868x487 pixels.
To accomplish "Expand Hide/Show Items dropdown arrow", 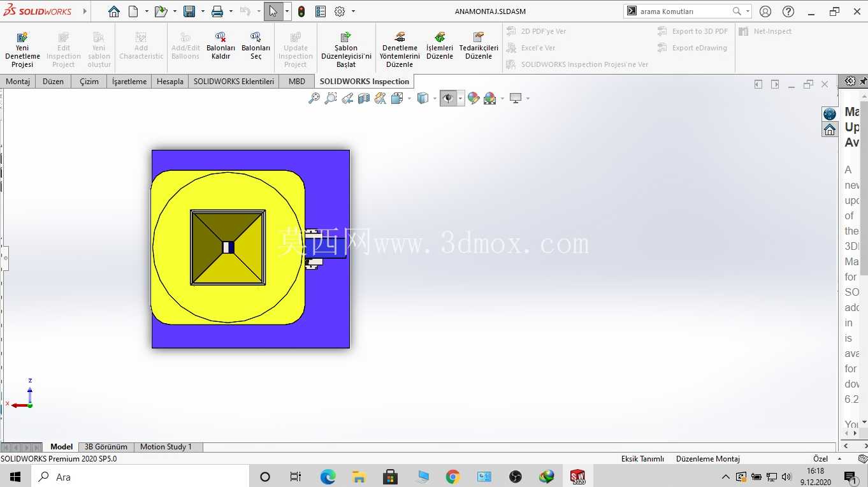I will coord(460,98).
